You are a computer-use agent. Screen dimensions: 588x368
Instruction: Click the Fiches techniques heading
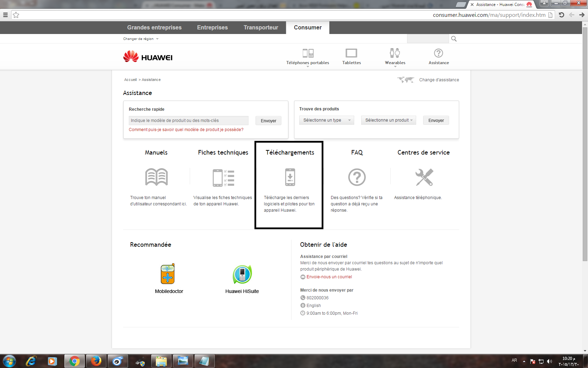(x=223, y=152)
